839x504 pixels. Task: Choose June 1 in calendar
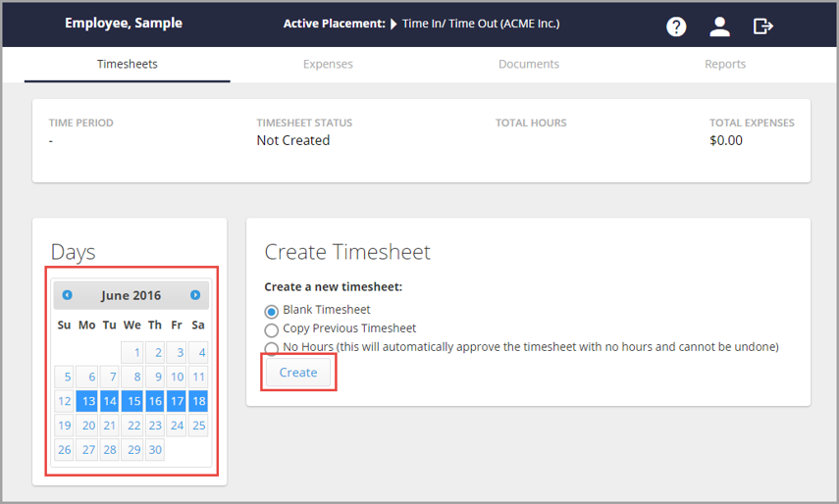click(132, 352)
